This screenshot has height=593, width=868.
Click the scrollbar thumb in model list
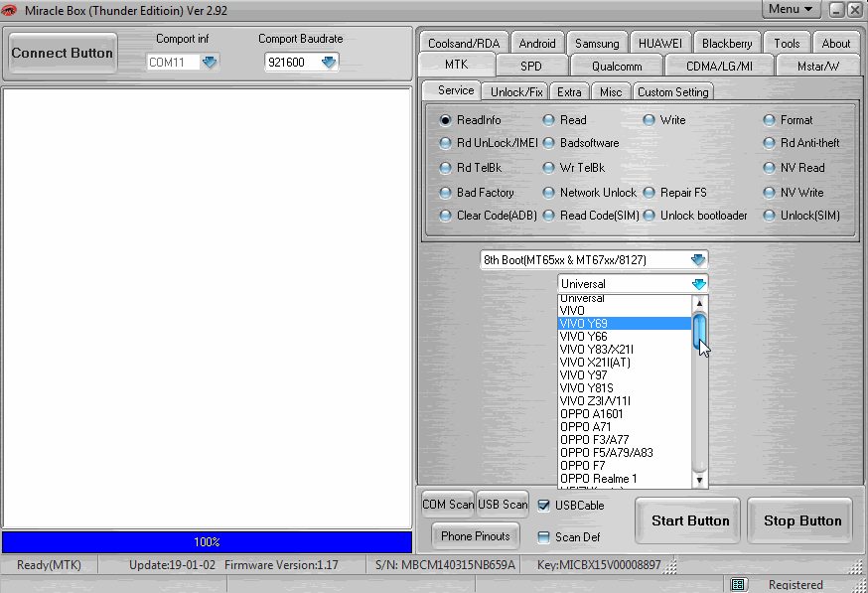[x=699, y=331]
